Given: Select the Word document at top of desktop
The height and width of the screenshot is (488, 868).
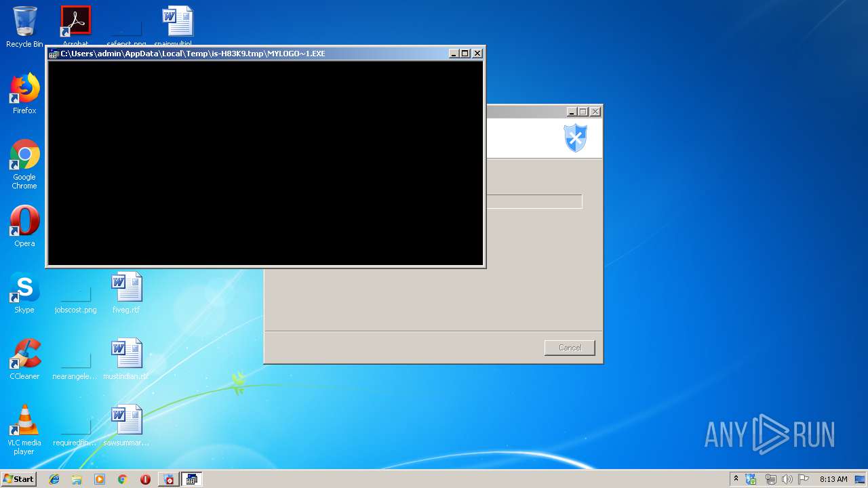Looking at the screenshot, I should point(177,24).
